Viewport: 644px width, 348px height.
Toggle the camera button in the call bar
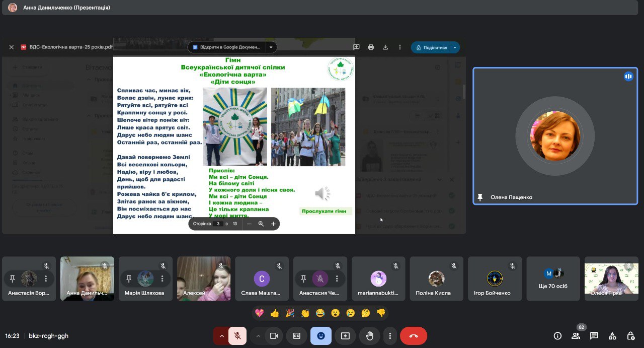(x=274, y=336)
